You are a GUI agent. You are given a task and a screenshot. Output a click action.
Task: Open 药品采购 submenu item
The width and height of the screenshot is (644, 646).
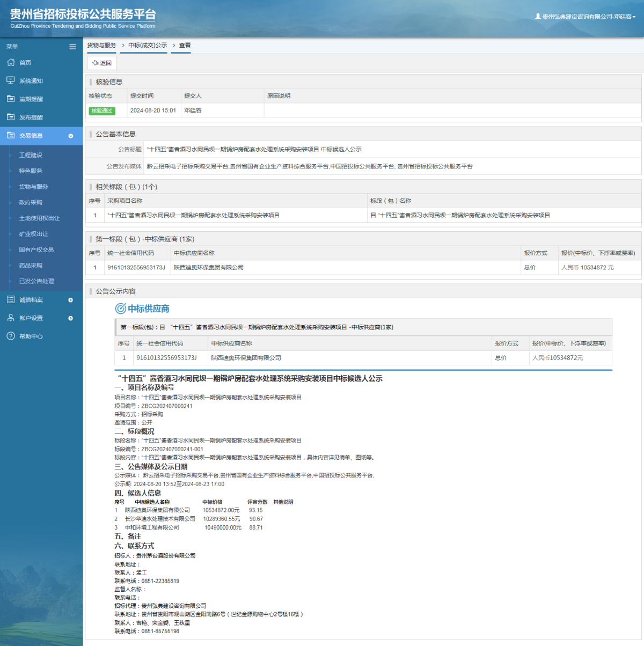[31, 266]
